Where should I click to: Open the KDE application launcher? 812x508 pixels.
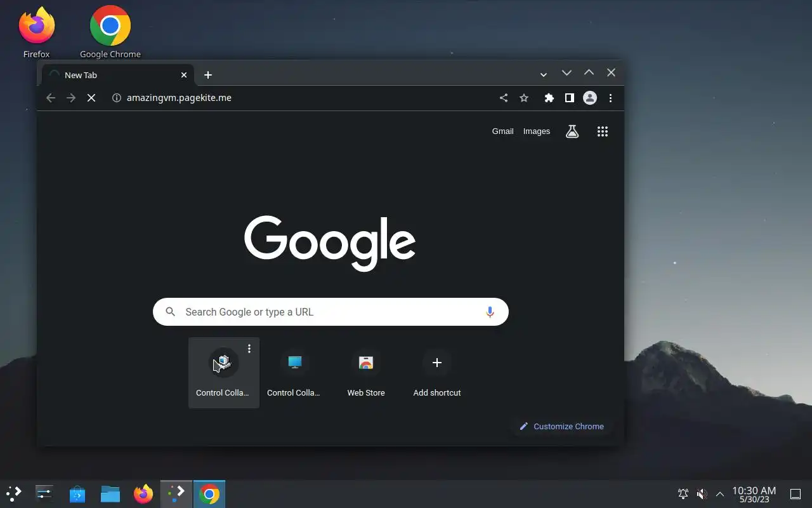coord(14,493)
